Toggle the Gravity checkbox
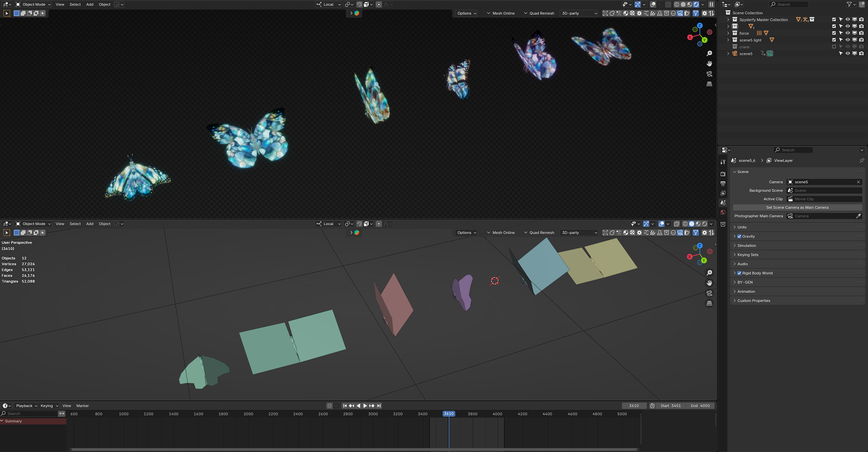 [739, 237]
